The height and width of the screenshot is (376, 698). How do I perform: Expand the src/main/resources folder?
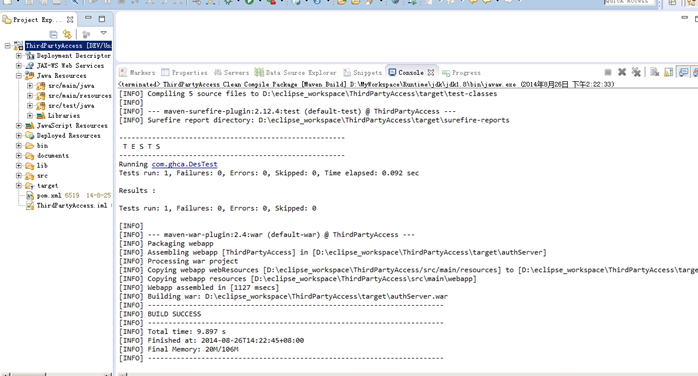point(30,96)
